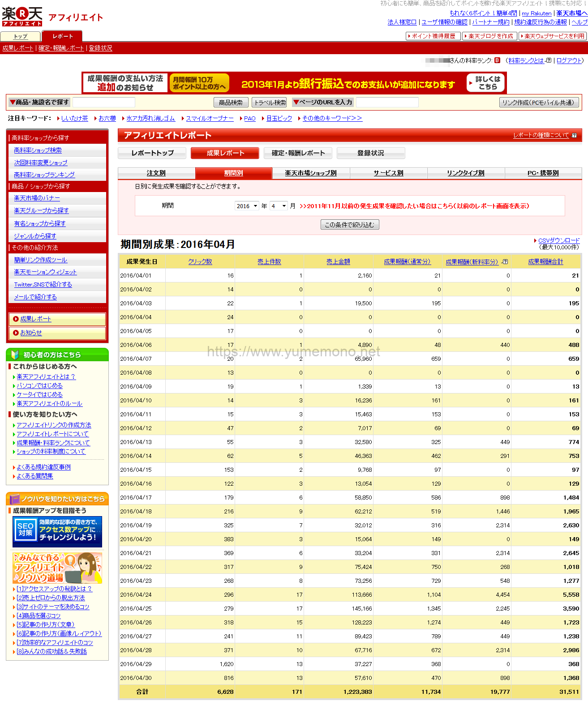Open the SEO対策 banner image
This screenshot has width=588, height=705.
(57, 532)
